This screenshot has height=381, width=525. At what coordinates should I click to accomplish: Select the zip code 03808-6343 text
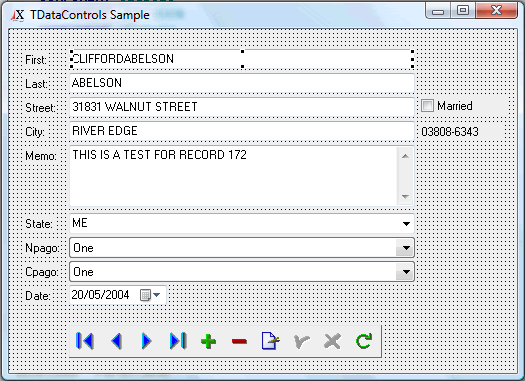coord(450,132)
